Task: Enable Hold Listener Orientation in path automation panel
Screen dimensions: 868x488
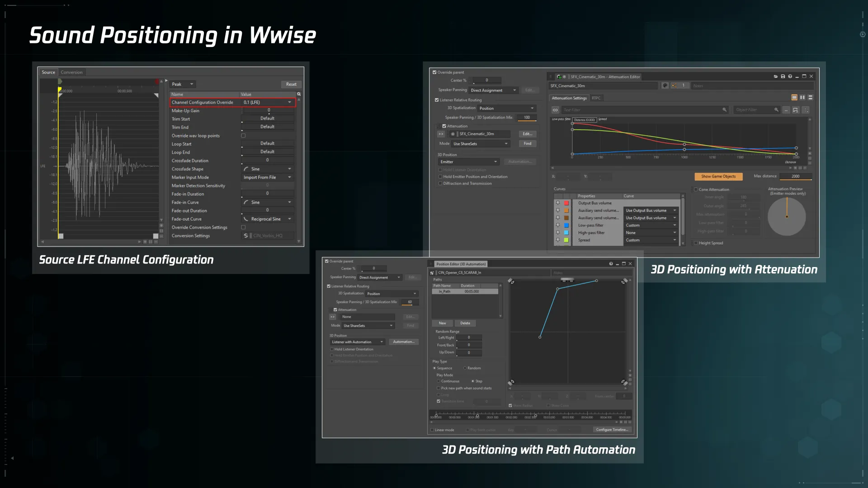Action: coord(332,349)
